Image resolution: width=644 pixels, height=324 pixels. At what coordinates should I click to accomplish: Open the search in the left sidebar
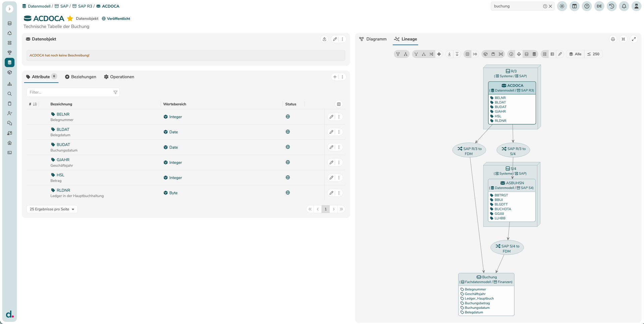[9, 94]
